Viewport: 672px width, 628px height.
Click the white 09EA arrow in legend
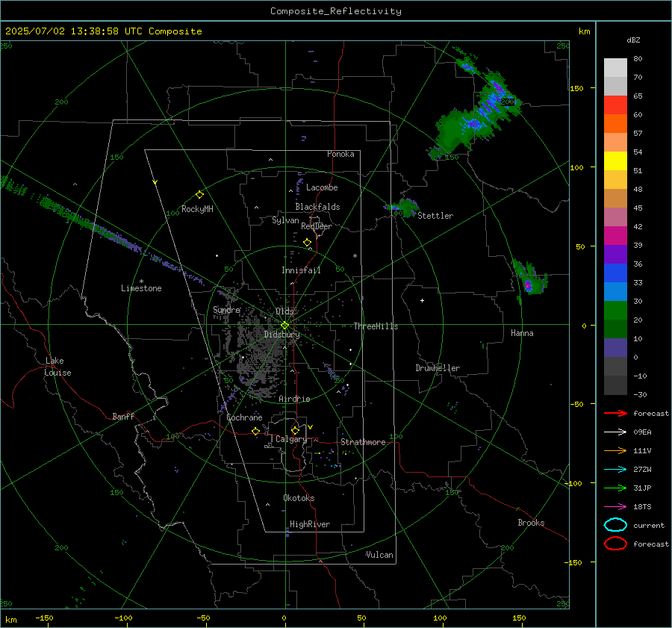[x=615, y=432]
